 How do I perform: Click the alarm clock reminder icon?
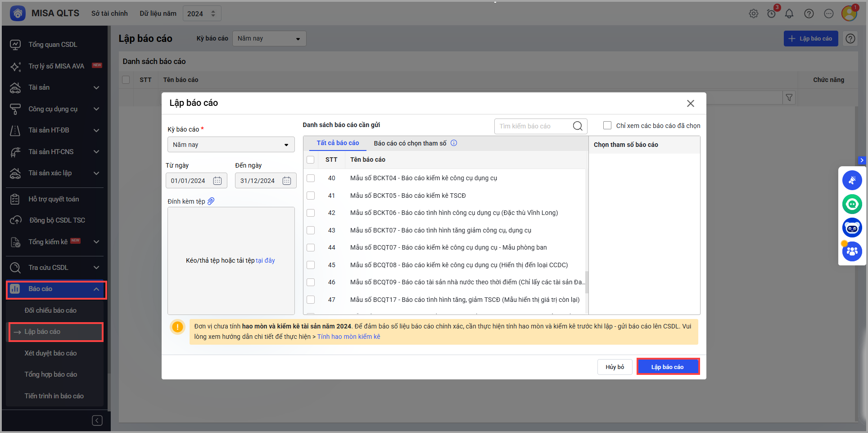(771, 14)
